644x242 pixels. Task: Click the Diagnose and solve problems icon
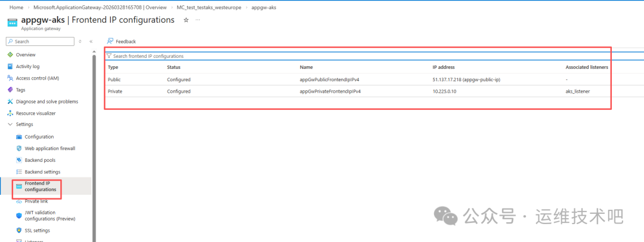pyautogui.click(x=10, y=101)
